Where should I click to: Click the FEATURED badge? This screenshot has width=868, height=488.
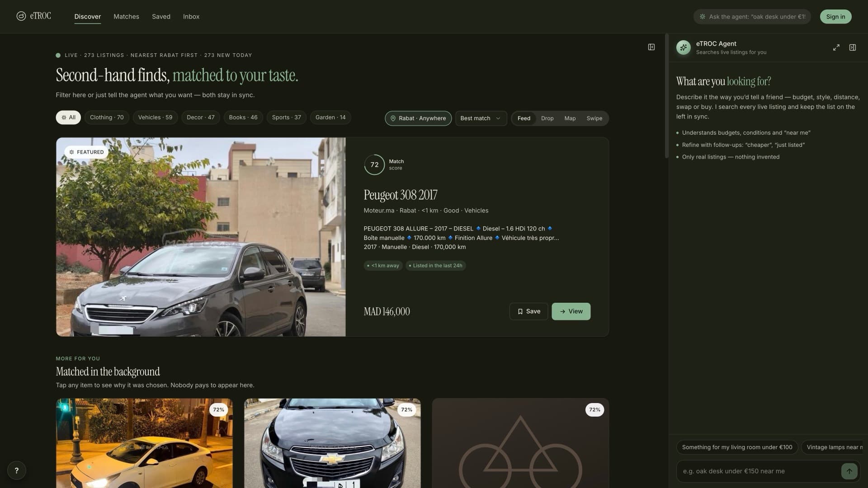coord(86,152)
